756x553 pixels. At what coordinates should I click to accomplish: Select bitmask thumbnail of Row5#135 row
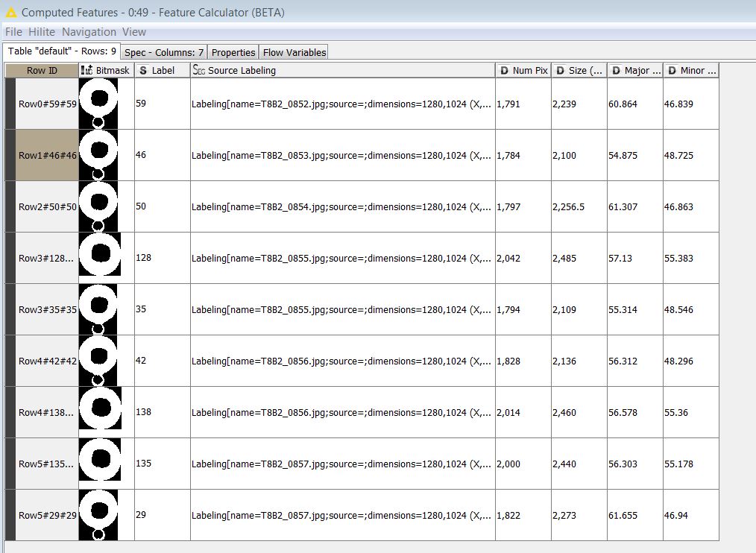(x=100, y=460)
